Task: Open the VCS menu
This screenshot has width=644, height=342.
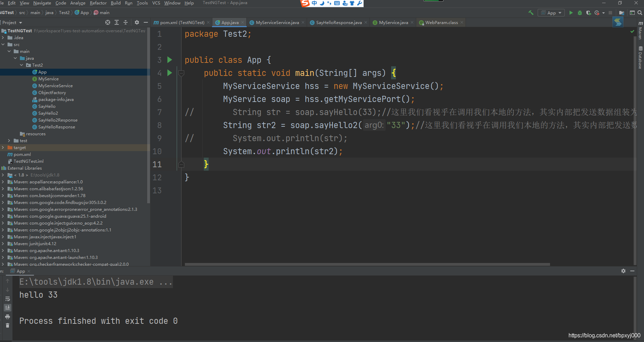Action: (156, 3)
